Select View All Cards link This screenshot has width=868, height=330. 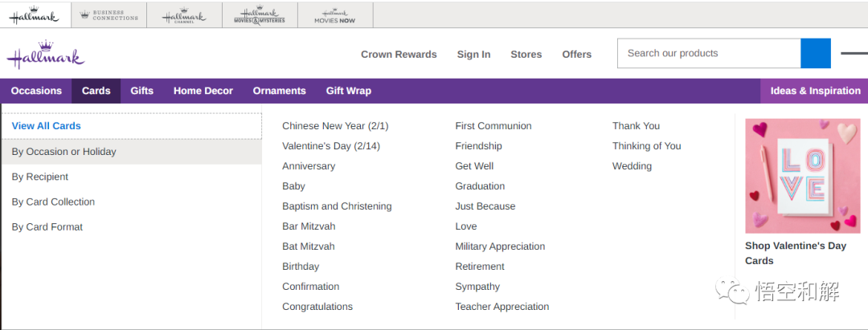pyautogui.click(x=46, y=126)
